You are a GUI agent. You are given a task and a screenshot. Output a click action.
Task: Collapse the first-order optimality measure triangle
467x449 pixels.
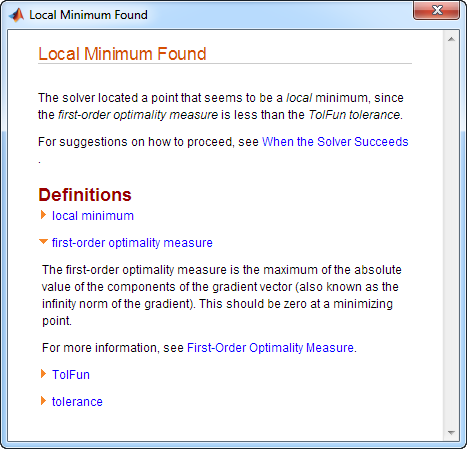pos(43,241)
